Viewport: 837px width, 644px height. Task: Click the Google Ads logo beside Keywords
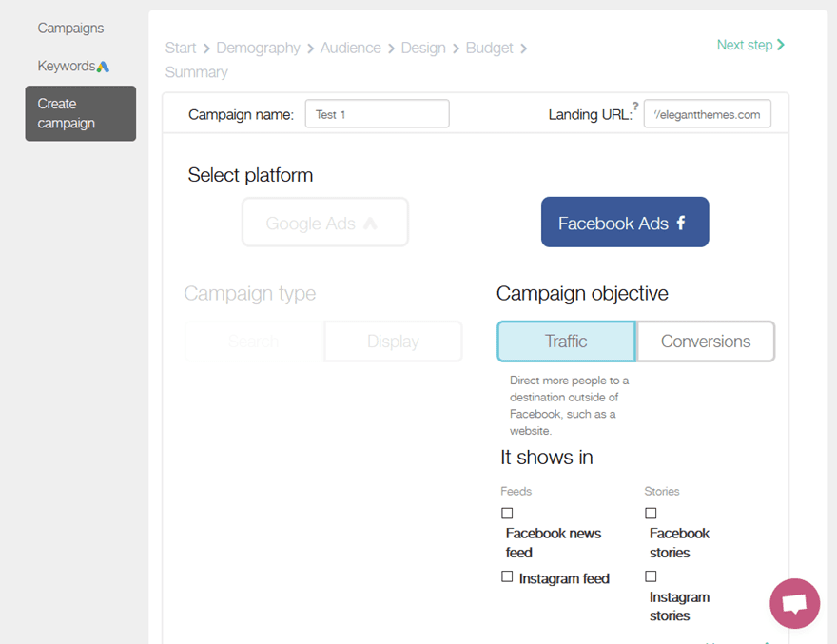[x=101, y=66]
